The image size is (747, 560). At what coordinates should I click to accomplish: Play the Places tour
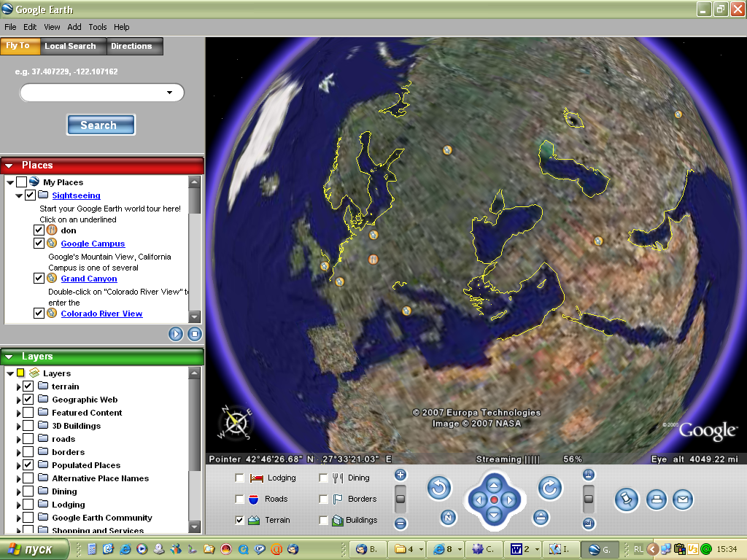pos(176,334)
